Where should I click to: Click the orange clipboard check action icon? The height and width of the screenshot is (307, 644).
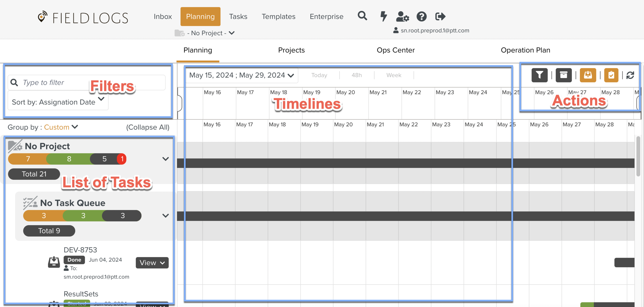[x=611, y=75]
